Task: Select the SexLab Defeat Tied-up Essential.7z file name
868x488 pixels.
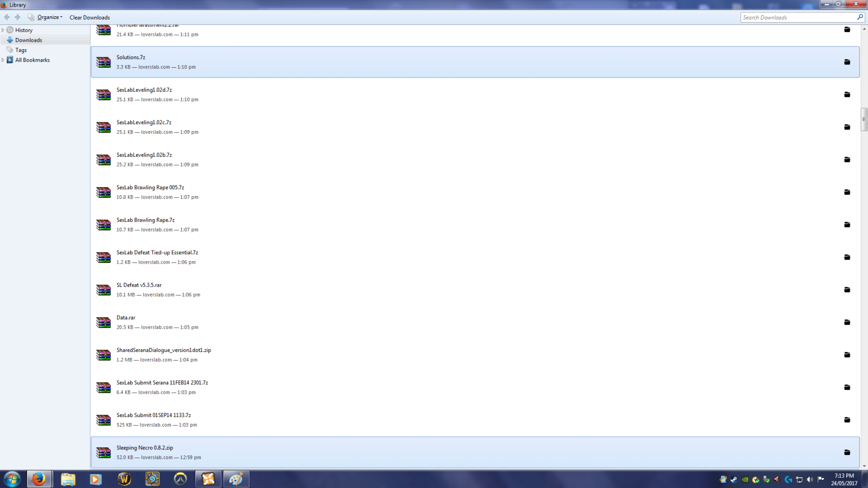Action: point(157,253)
